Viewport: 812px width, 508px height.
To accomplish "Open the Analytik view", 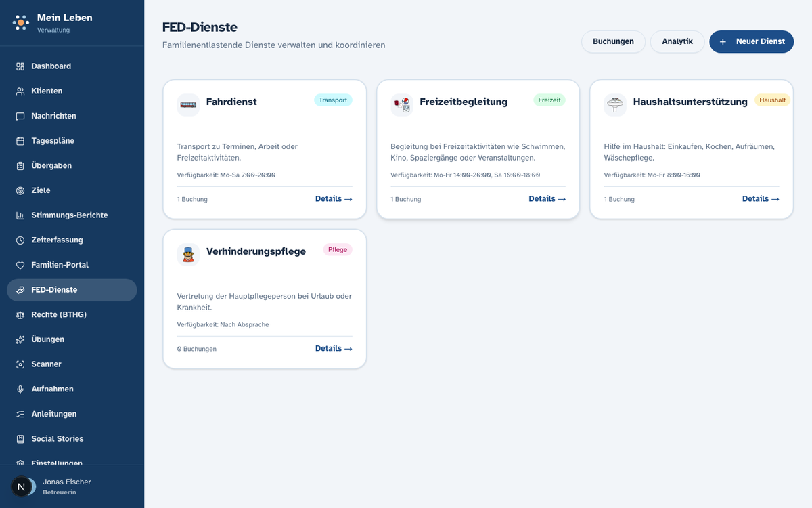I will tap(677, 41).
